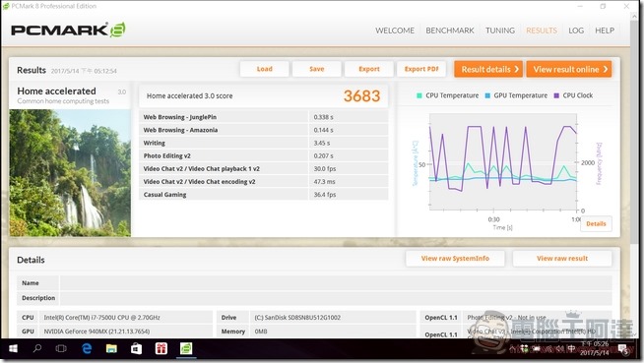Select the PCMark 8 taskbar icon
Viewport: 644px width, 363px height.
(186, 349)
